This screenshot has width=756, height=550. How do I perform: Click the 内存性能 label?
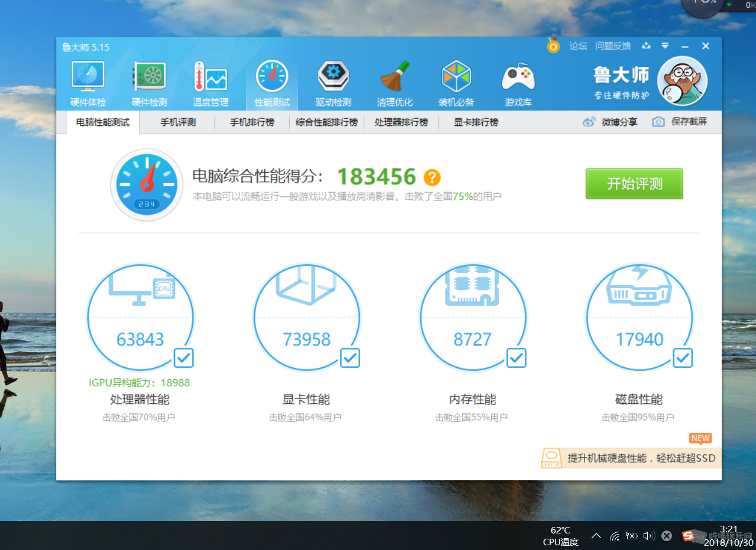pyautogui.click(x=473, y=399)
